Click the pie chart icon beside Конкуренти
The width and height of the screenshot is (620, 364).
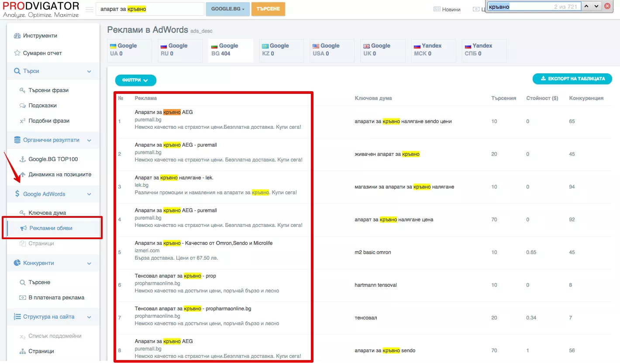[17, 263]
